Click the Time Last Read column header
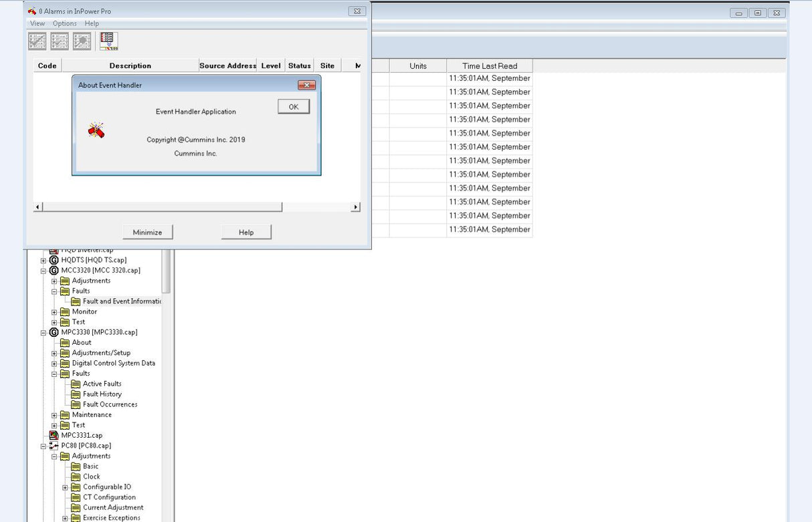The width and height of the screenshot is (812, 522). tap(490, 66)
